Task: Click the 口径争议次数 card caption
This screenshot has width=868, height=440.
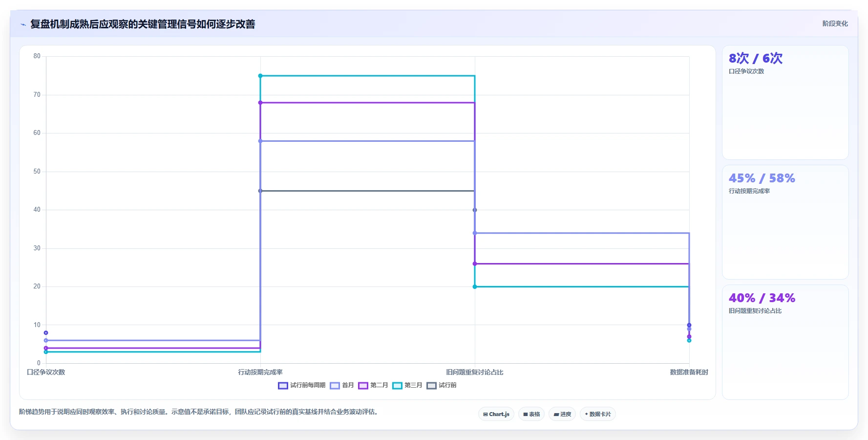Action: 746,71
